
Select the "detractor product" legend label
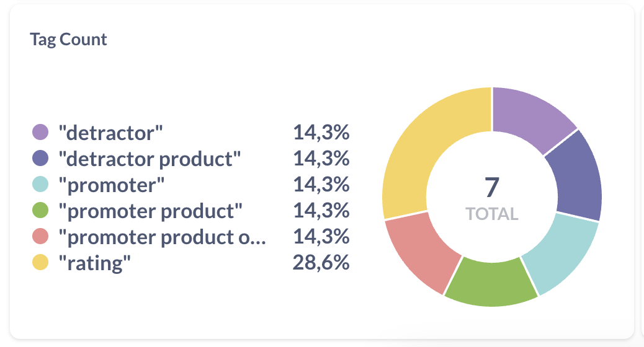pyautogui.click(x=148, y=159)
